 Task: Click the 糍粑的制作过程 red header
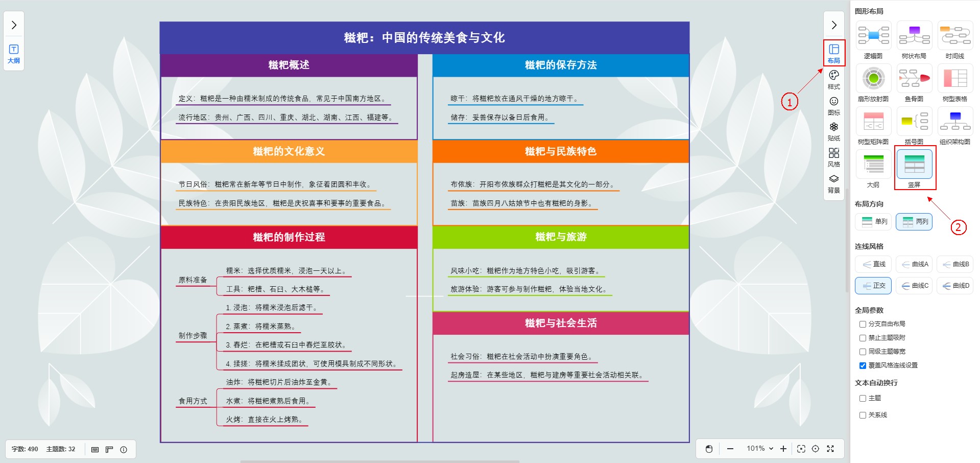point(289,237)
